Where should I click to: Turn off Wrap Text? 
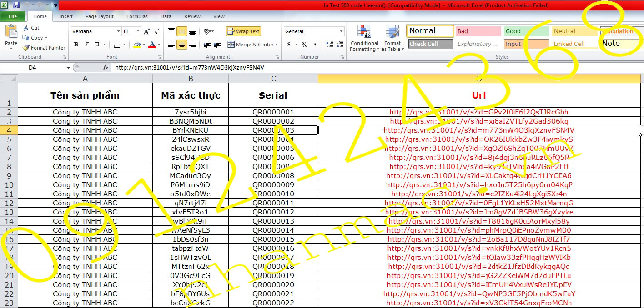[x=243, y=31]
